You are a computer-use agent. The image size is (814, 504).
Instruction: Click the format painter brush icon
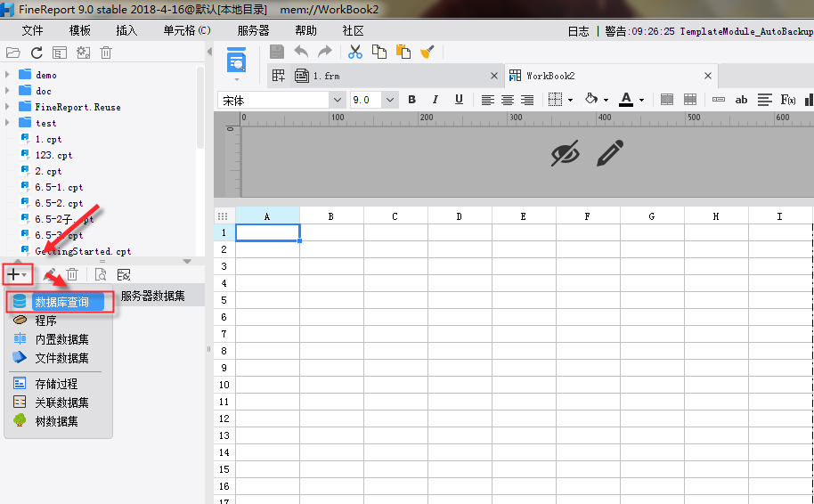tap(427, 52)
